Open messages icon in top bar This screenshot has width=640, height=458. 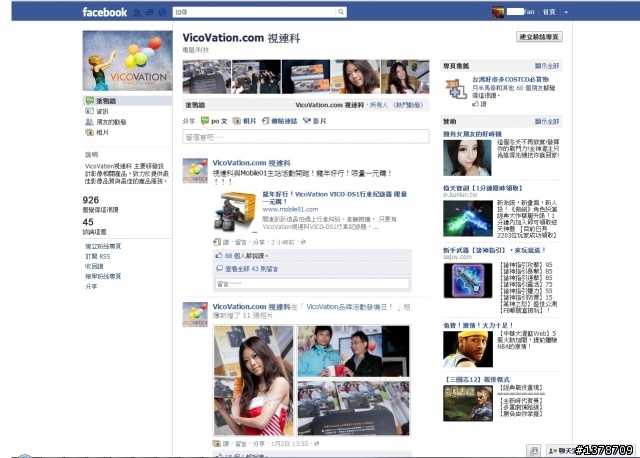pyautogui.click(x=149, y=13)
